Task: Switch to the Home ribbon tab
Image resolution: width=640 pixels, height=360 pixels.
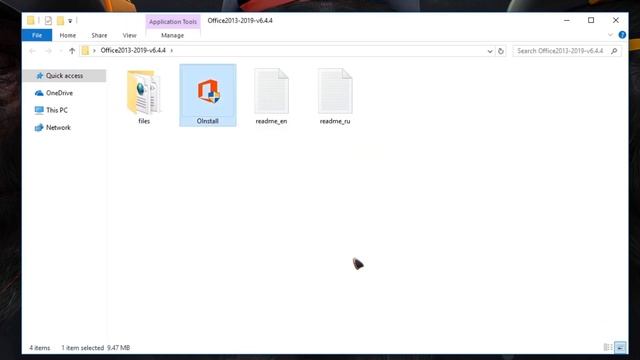Action: (68, 36)
